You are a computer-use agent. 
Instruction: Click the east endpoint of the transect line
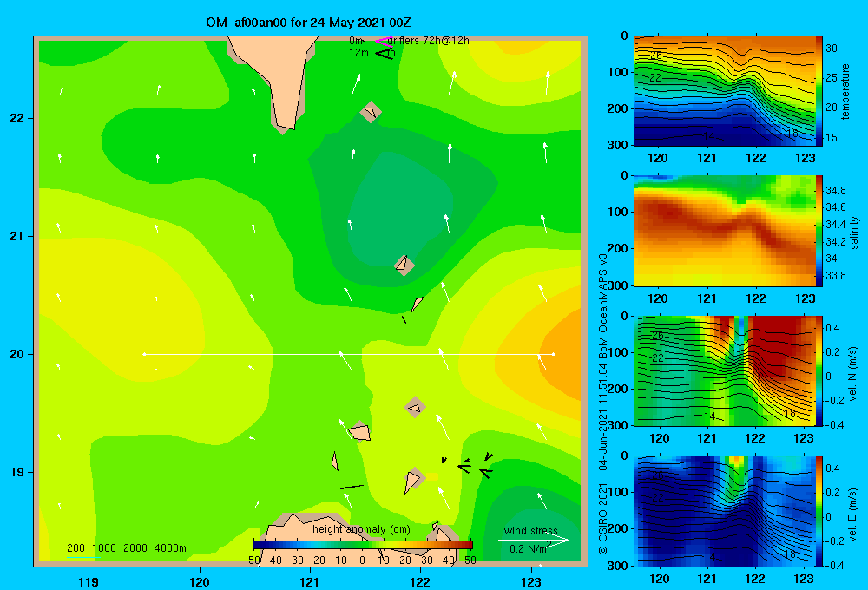click(553, 354)
